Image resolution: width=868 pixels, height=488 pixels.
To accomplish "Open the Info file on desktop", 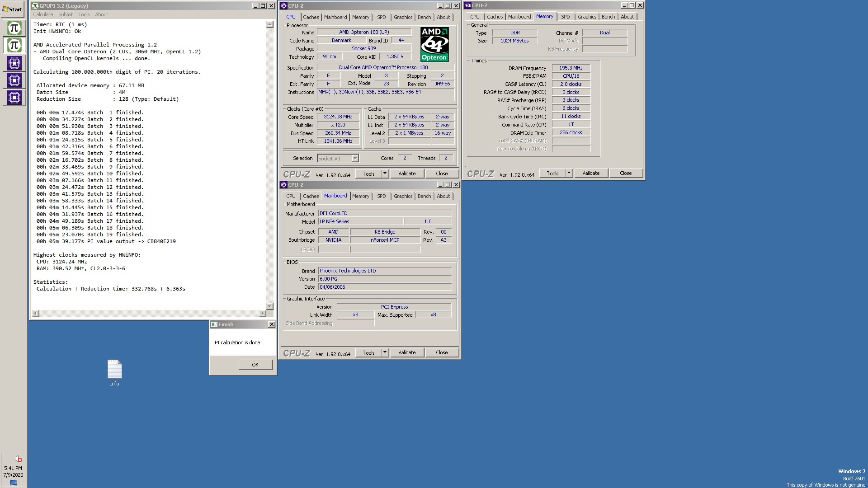I will tap(114, 373).
